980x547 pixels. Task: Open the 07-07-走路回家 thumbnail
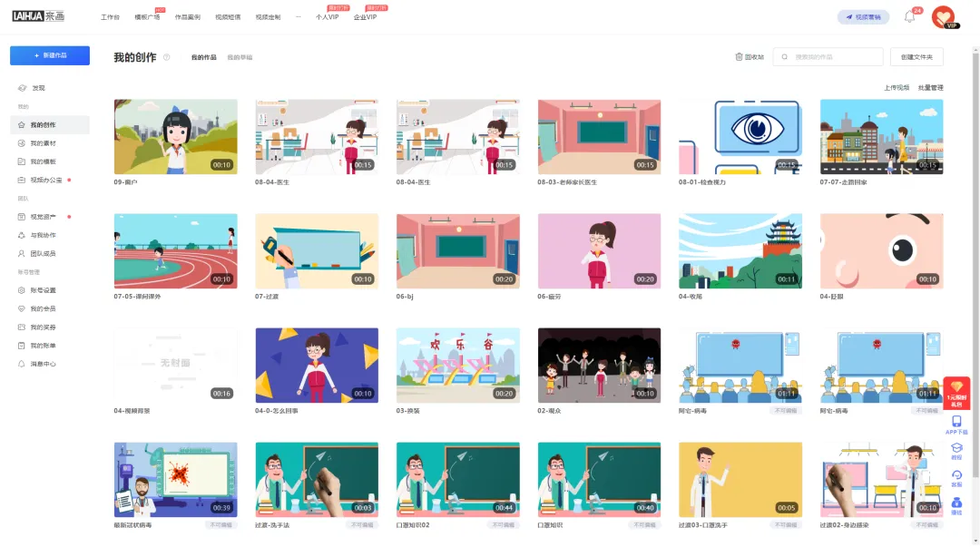[x=882, y=137]
